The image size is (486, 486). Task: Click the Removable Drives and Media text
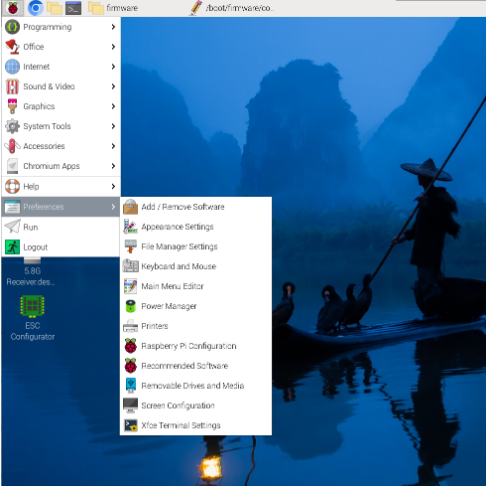click(193, 386)
